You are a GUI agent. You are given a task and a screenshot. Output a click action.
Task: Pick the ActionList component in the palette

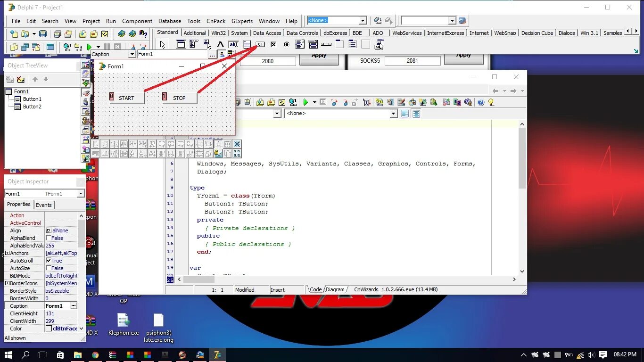tap(379, 44)
